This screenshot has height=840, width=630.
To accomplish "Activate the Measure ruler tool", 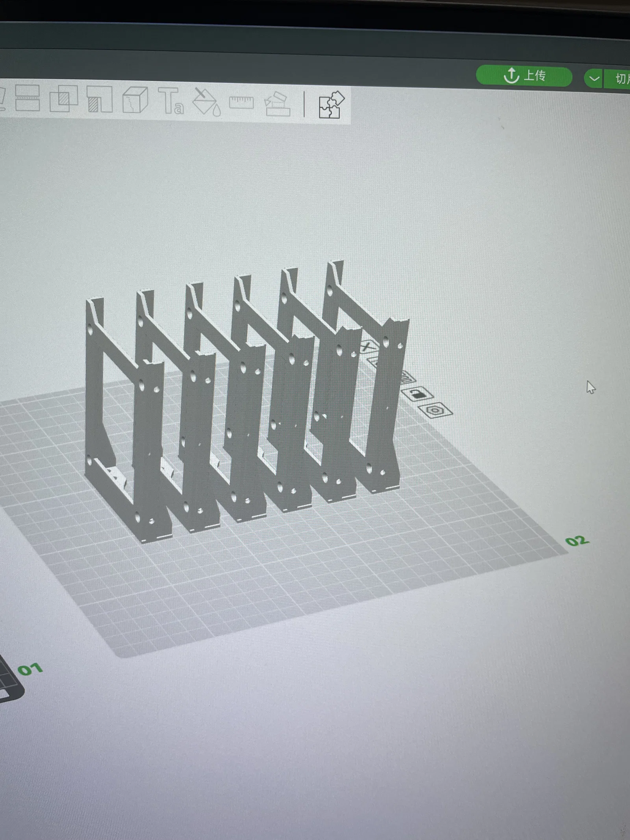I will click(x=241, y=103).
